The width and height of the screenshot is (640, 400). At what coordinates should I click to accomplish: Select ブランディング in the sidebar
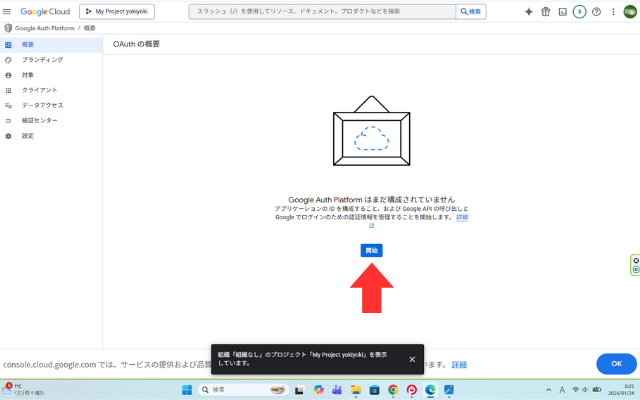pyautogui.click(x=42, y=60)
